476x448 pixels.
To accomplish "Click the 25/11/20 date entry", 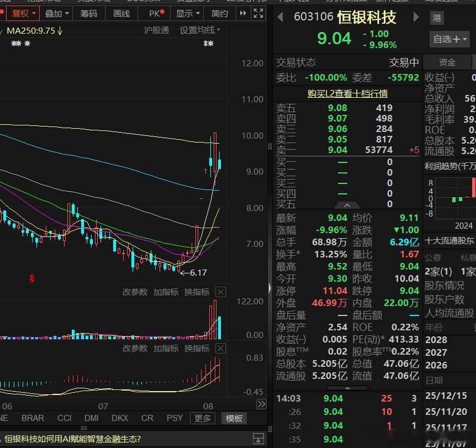I will point(446,412).
